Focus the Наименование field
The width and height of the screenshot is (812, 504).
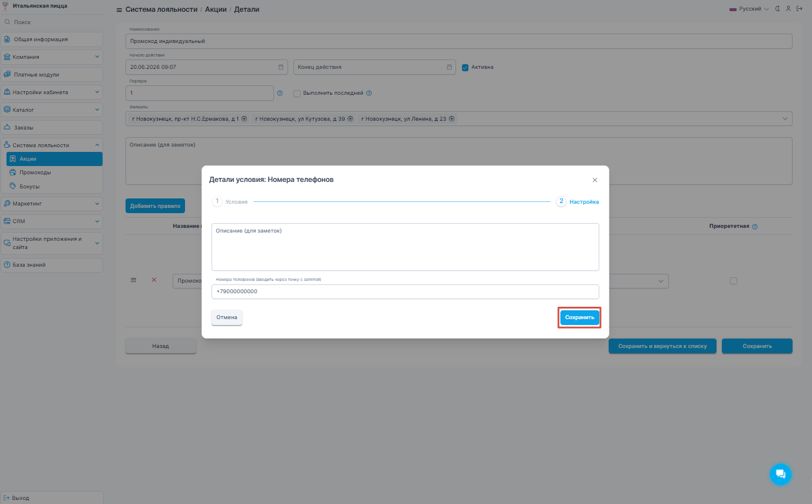point(459,41)
